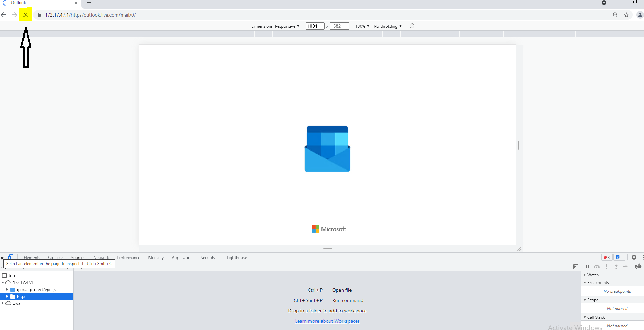Screen dimensions: 644x330
Task: Select the owa tree item
Action: coord(16,303)
